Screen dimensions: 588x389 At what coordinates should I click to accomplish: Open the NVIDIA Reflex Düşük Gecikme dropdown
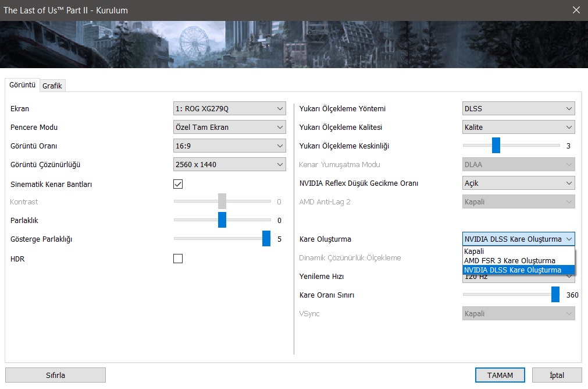(519, 183)
